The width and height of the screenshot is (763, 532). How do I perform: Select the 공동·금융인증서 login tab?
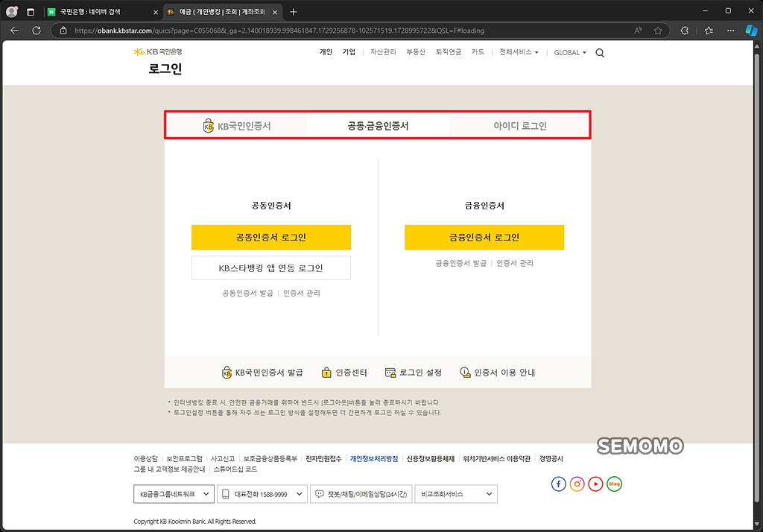point(378,126)
